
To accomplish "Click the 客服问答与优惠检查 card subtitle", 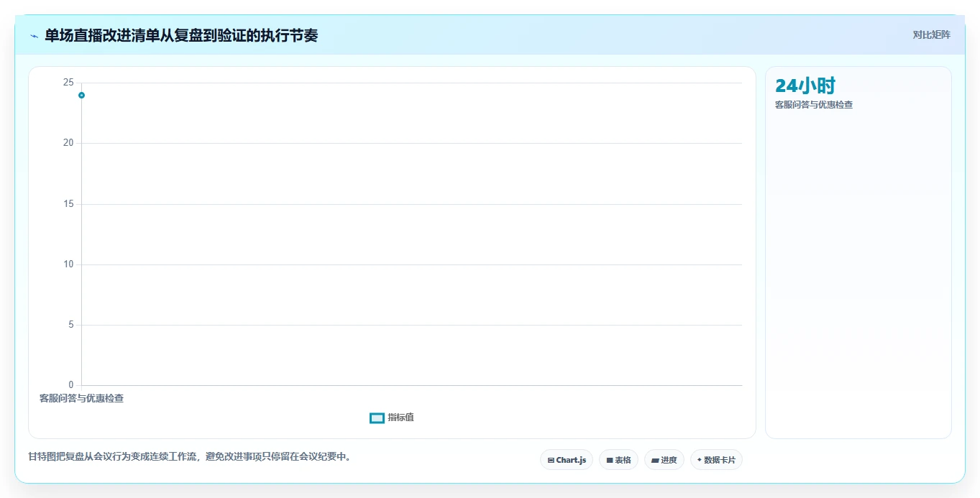I will pos(814,105).
